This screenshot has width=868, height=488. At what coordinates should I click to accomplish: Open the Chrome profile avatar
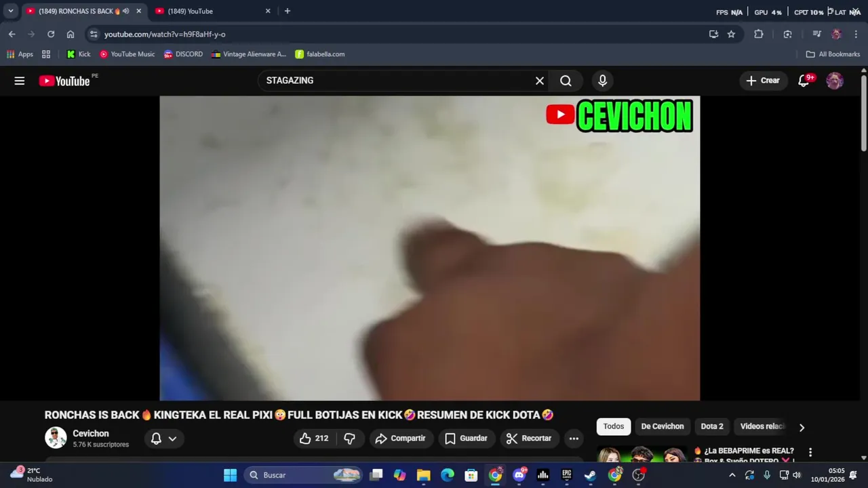click(836, 34)
